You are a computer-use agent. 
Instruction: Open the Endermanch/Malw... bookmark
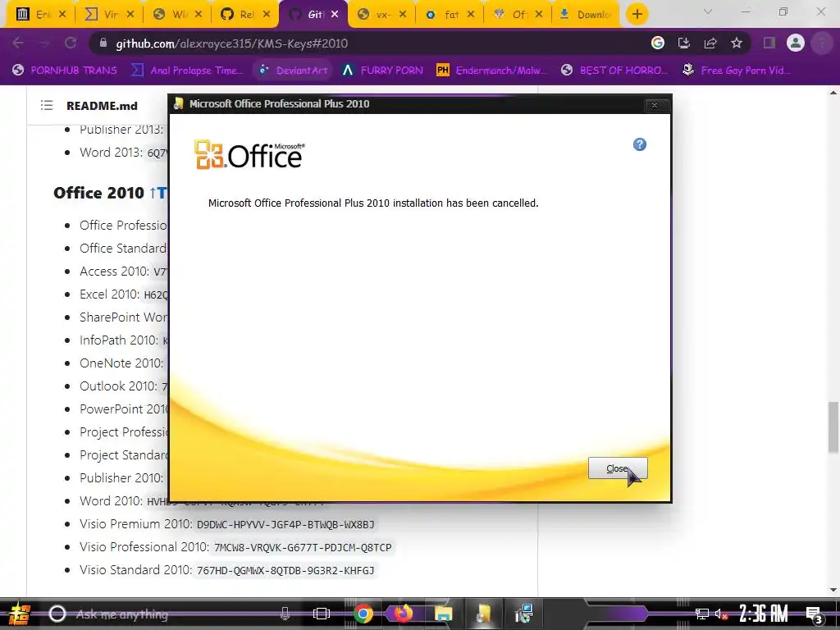point(492,71)
